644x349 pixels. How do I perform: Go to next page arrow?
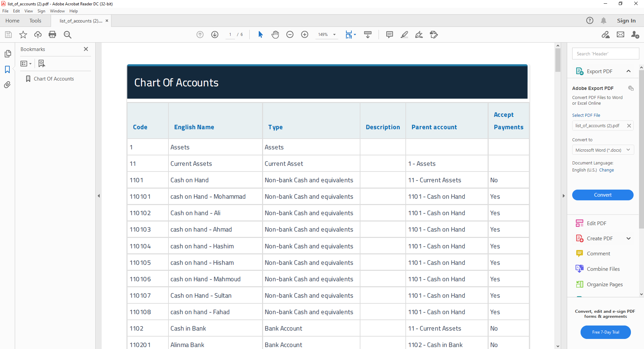coord(215,35)
